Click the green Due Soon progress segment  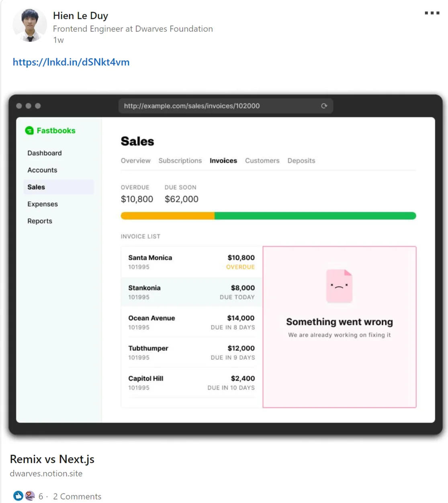click(315, 216)
